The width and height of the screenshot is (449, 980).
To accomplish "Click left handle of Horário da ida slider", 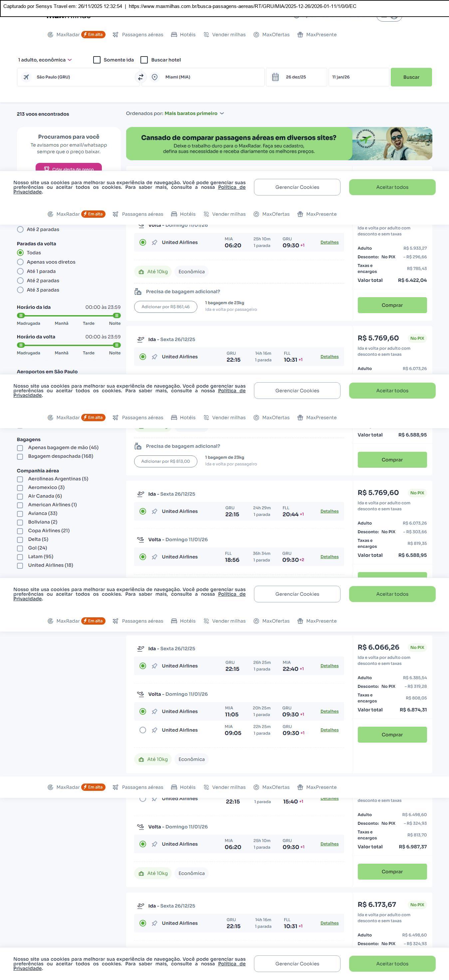I will click(x=21, y=315).
